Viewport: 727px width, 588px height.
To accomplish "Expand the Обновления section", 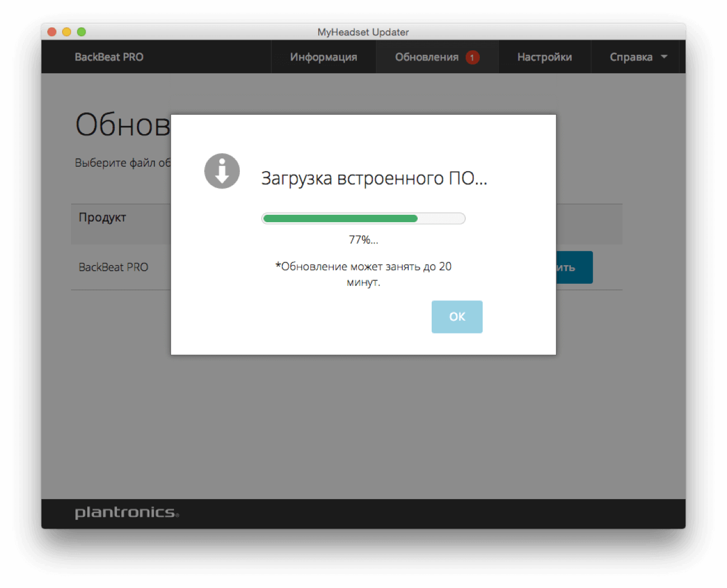I will click(428, 57).
